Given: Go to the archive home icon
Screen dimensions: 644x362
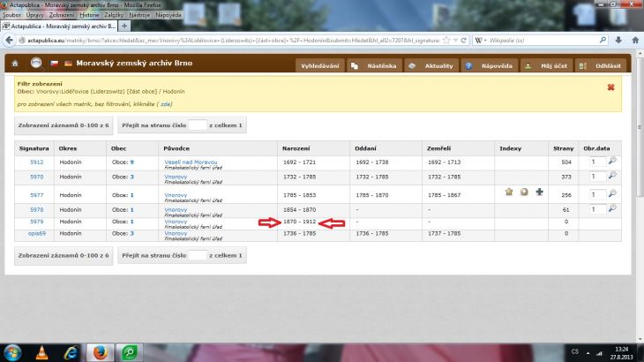Looking at the screenshot, I should click(15, 64).
